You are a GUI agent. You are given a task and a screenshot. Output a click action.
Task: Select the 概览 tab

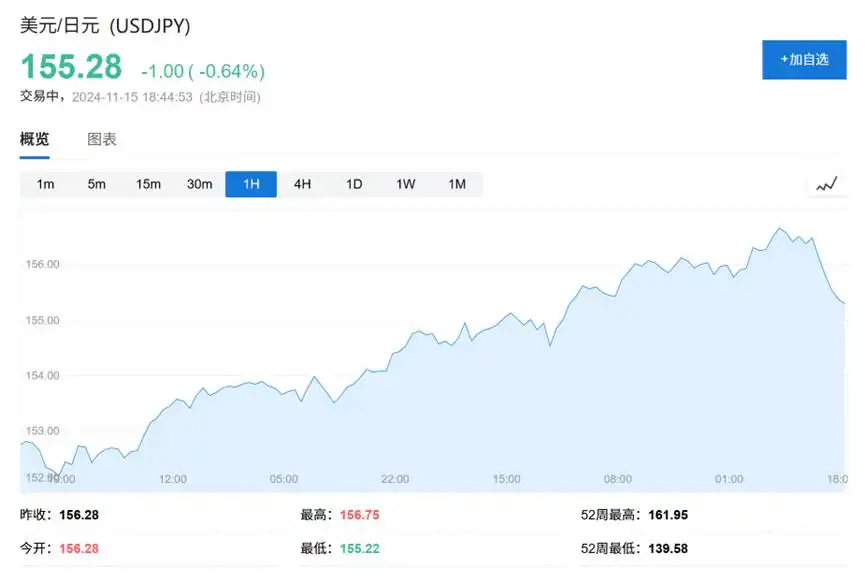[x=34, y=139]
